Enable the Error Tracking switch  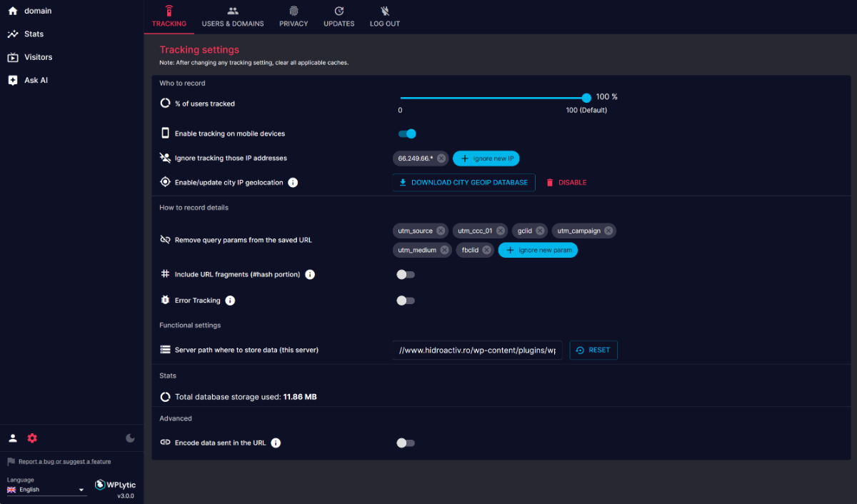click(406, 301)
